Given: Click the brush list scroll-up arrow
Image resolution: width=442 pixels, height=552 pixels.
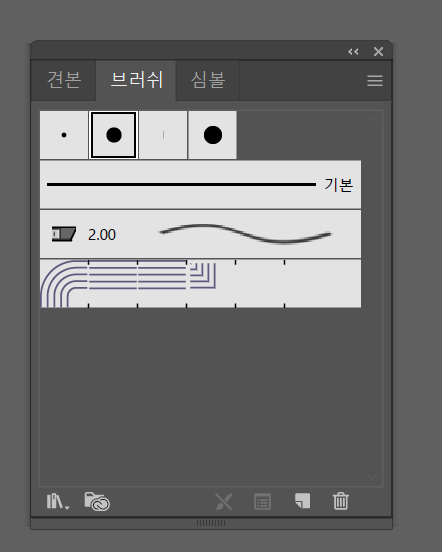Looking at the screenshot, I should [372, 120].
